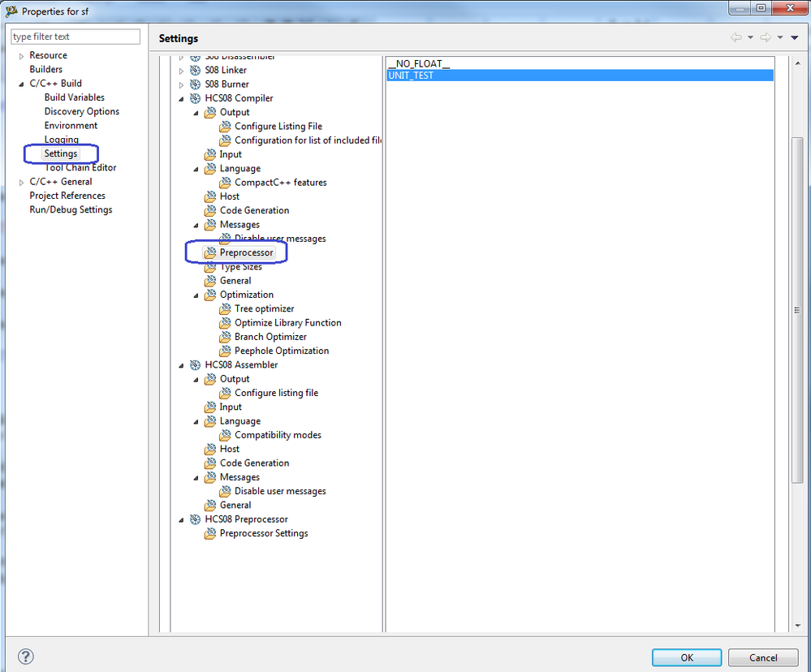Viewport: 811px width, 672px height.
Task: Open Run/Debug Settings page
Action: [x=71, y=209]
